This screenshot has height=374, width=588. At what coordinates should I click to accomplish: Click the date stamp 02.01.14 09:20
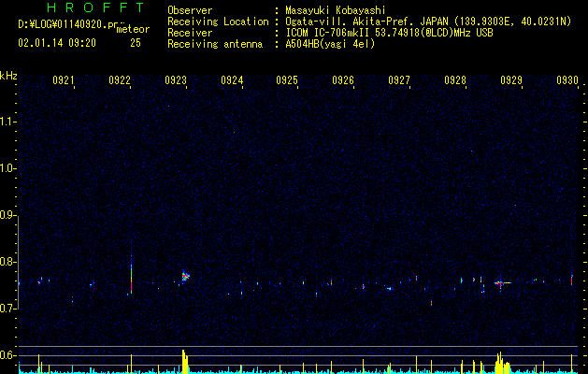pyautogui.click(x=57, y=43)
